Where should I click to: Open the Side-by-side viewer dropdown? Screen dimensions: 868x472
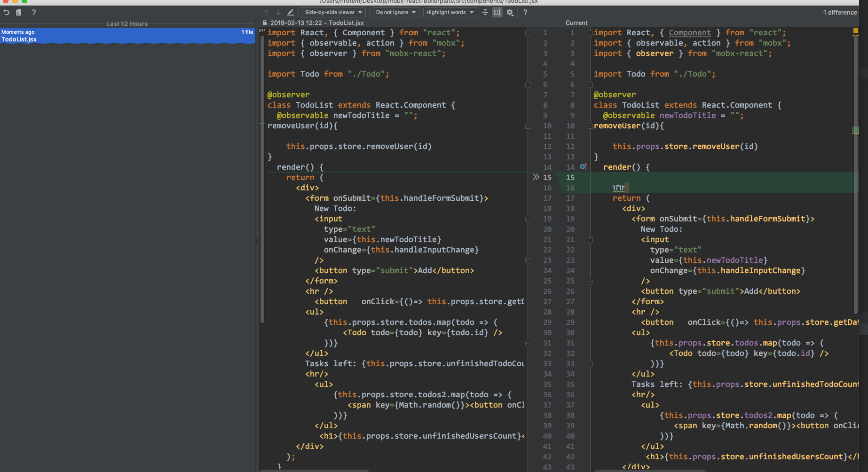pyautogui.click(x=333, y=12)
